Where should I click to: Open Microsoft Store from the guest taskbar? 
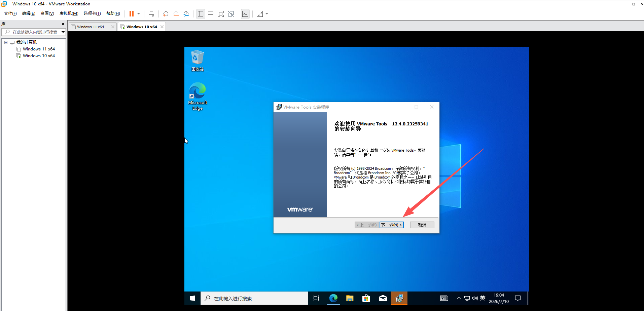click(366, 298)
